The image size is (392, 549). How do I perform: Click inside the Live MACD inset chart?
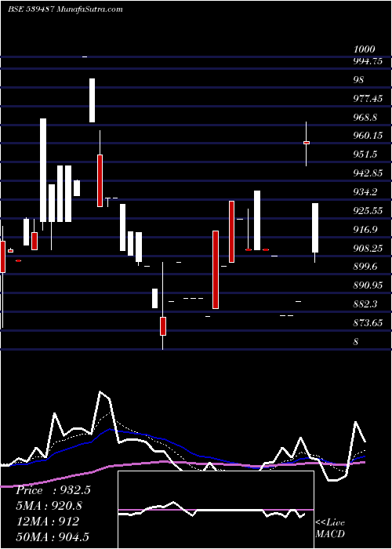coord(216,510)
